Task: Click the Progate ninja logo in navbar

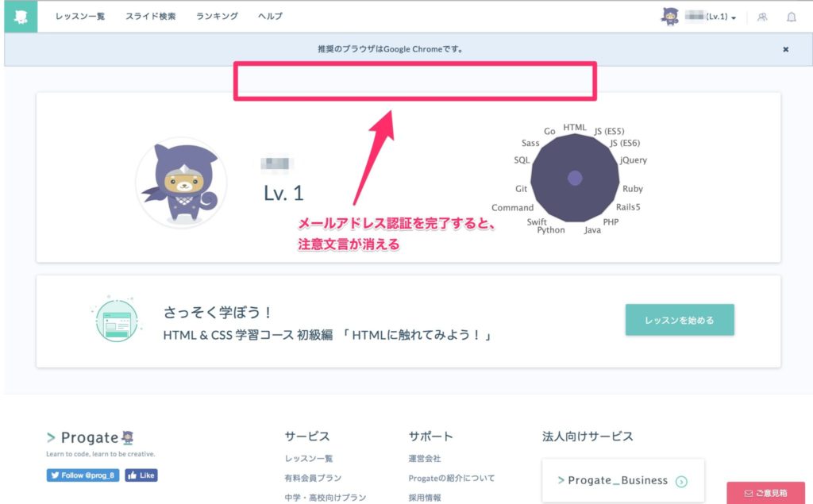Action: point(21,17)
